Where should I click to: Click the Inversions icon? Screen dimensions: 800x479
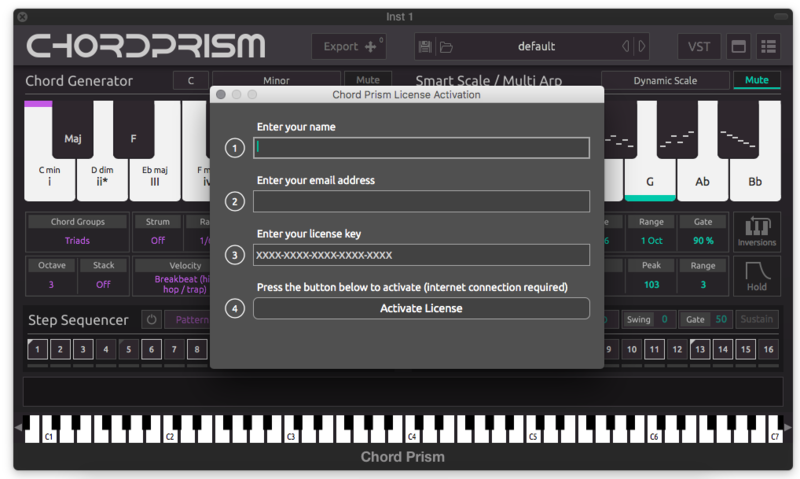click(x=757, y=231)
